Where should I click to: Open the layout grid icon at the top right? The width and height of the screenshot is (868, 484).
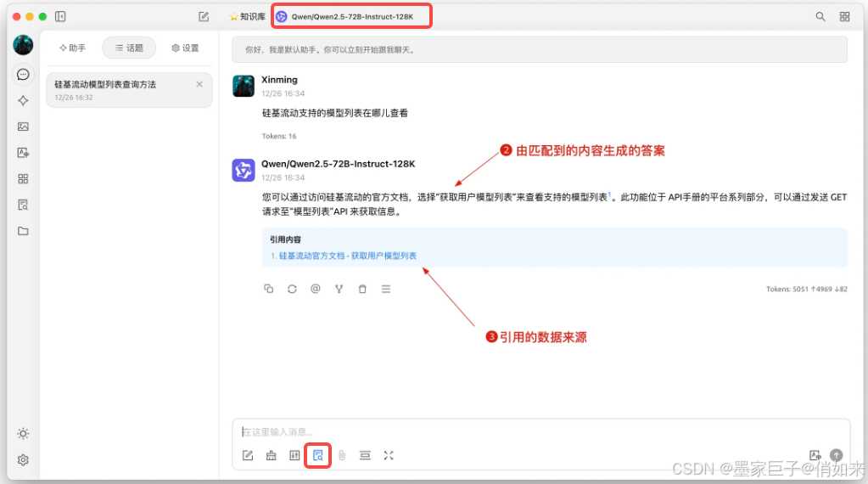coord(845,17)
